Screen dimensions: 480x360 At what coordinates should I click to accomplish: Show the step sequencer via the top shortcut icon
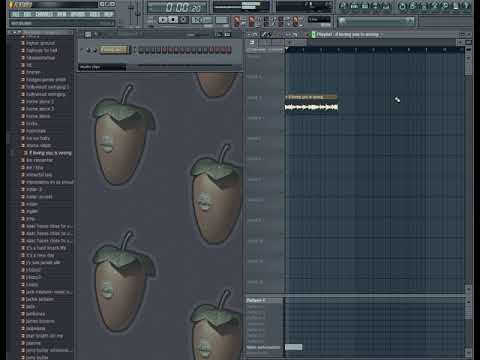(354, 6)
